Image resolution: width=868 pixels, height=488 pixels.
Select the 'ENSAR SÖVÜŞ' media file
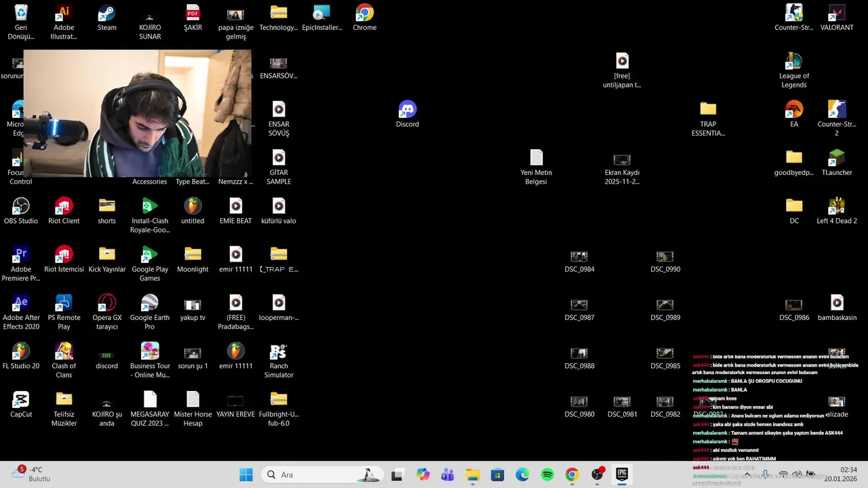(x=279, y=119)
